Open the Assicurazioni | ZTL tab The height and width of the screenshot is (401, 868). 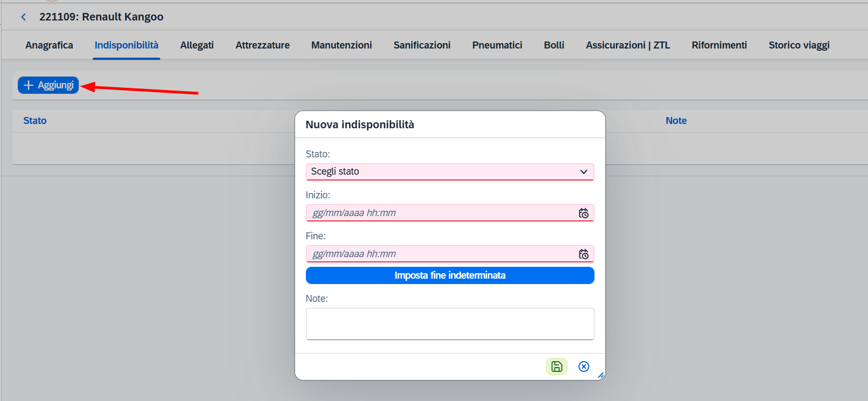628,45
